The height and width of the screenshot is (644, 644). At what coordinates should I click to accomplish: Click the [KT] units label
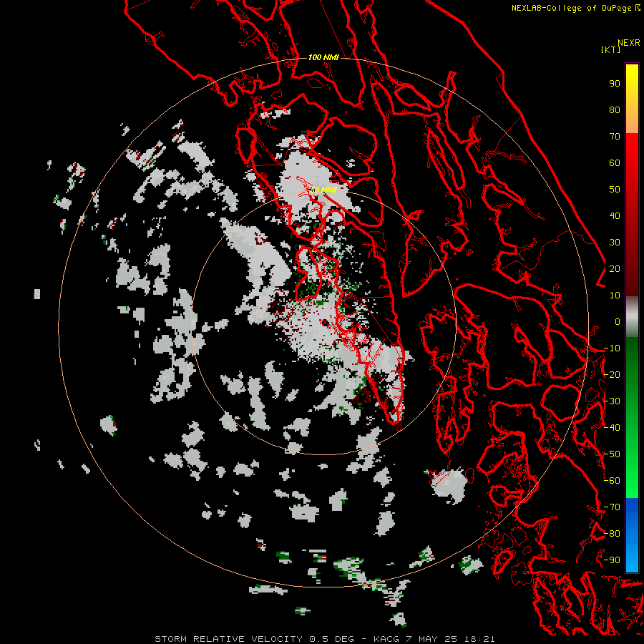click(611, 49)
